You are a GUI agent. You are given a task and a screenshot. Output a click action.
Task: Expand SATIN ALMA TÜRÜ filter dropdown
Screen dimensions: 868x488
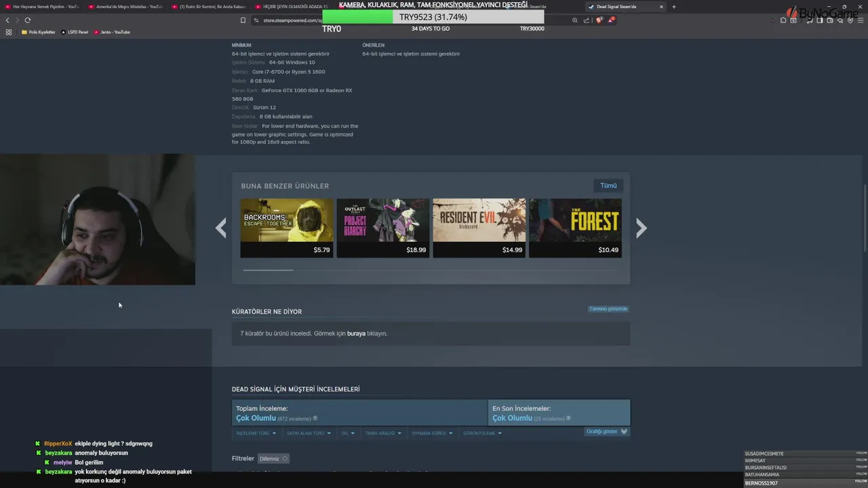coord(309,433)
